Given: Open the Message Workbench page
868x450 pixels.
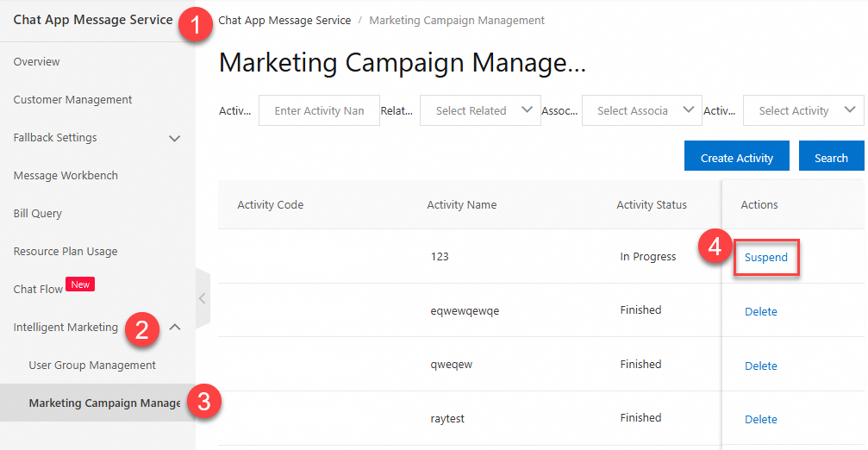Looking at the screenshot, I should (66, 176).
